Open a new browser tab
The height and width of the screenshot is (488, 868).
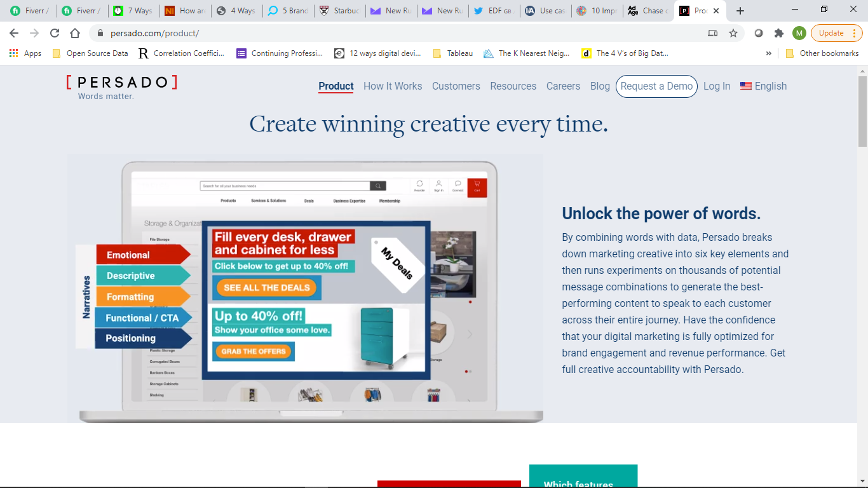pyautogui.click(x=740, y=11)
